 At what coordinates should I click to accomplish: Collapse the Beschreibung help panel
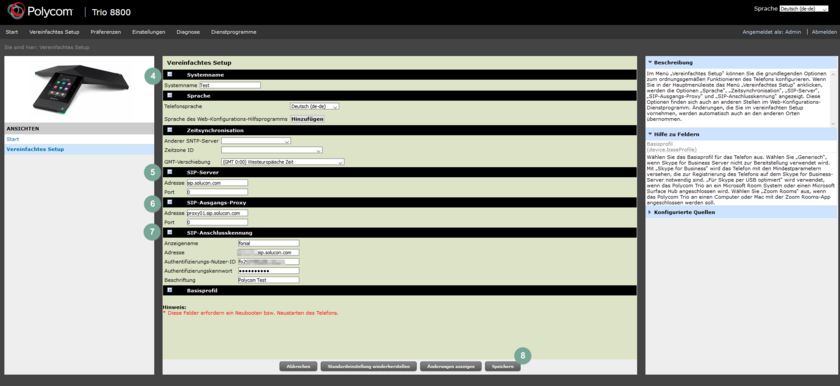click(x=650, y=63)
